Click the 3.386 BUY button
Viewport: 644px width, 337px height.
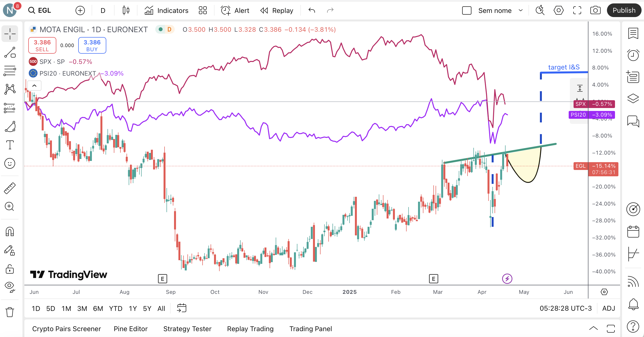click(92, 45)
